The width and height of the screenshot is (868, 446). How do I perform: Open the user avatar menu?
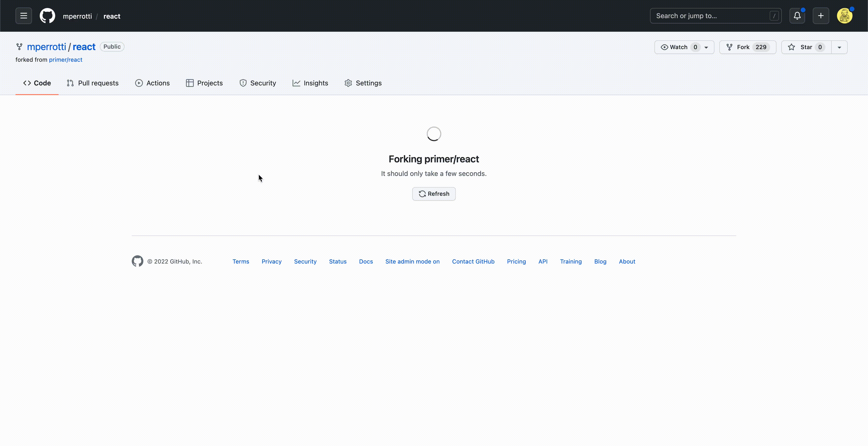pos(845,16)
